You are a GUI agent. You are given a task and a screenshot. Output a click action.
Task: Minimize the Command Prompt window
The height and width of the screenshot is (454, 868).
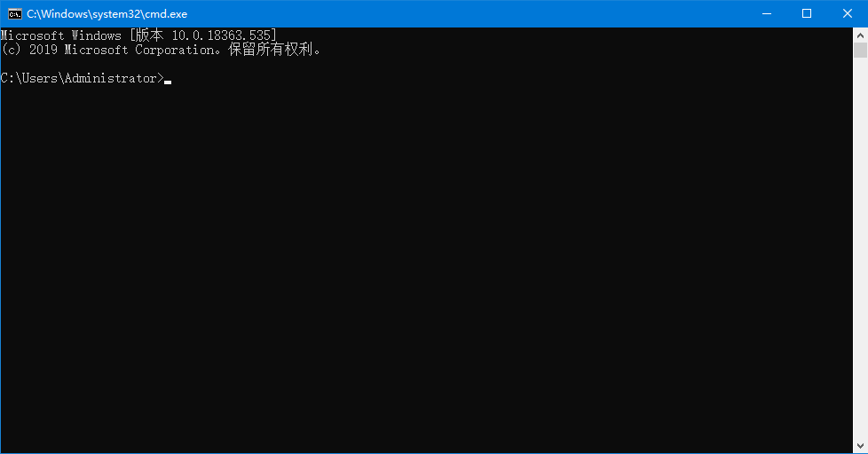[x=767, y=14]
